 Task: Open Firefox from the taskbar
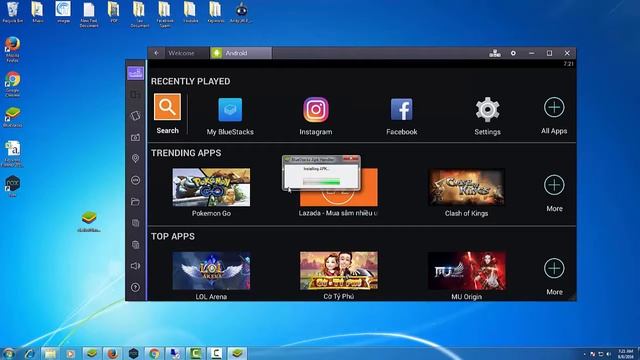[x=113, y=353]
